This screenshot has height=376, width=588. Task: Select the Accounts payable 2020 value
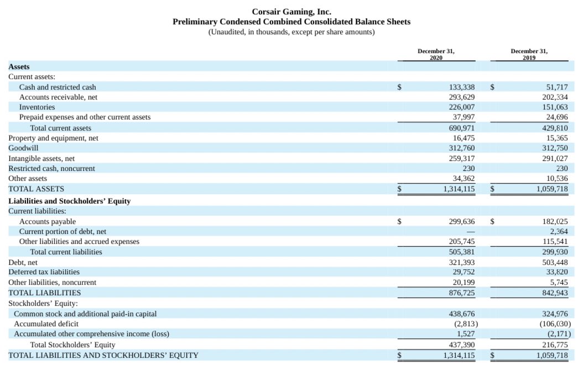click(461, 221)
